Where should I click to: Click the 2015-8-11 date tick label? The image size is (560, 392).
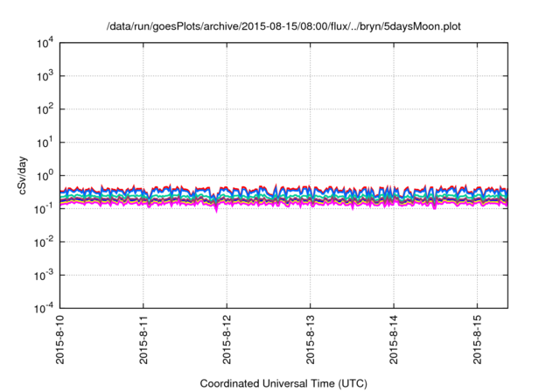[143, 339]
